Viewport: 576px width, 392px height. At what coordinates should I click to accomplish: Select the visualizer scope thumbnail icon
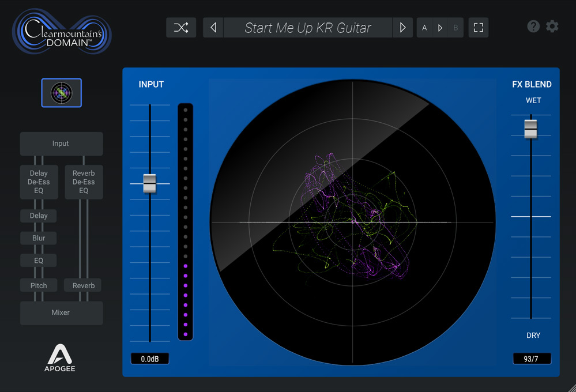tap(62, 93)
